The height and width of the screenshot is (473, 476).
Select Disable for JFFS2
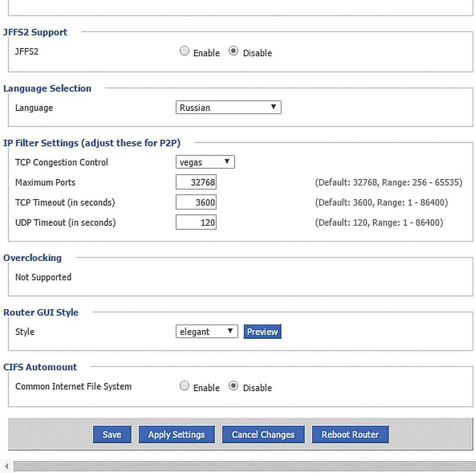click(234, 52)
